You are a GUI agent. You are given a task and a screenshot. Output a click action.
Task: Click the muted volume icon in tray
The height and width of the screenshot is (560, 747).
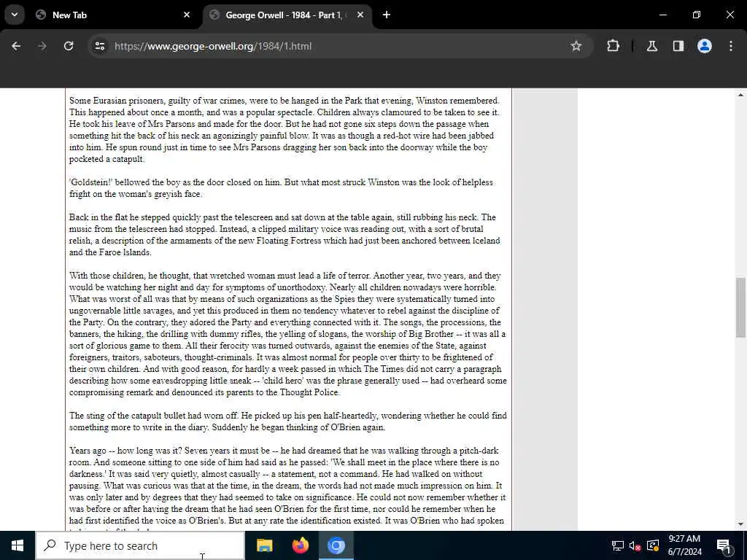[x=635, y=545]
